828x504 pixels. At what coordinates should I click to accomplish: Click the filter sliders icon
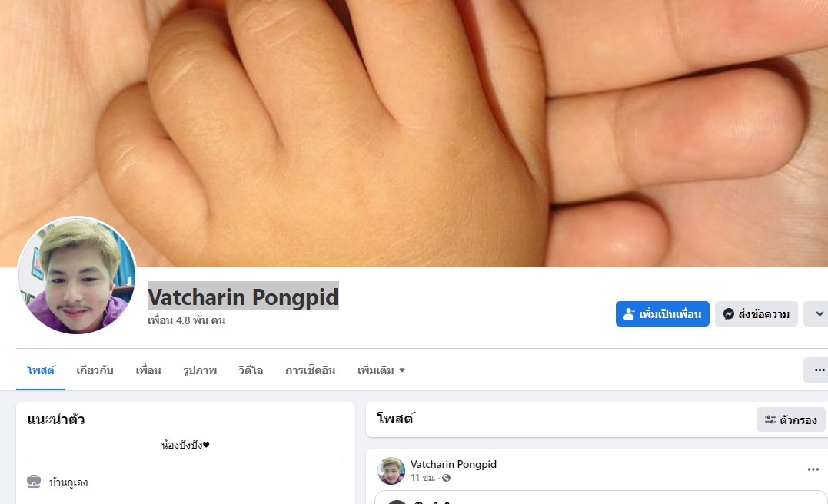(x=770, y=420)
